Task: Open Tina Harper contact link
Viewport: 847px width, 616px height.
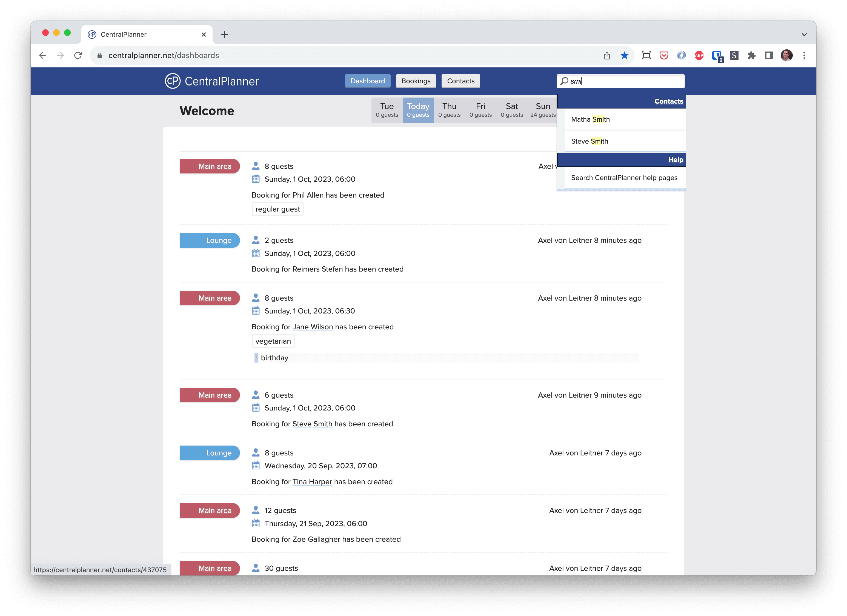Action: pos(312,481)
